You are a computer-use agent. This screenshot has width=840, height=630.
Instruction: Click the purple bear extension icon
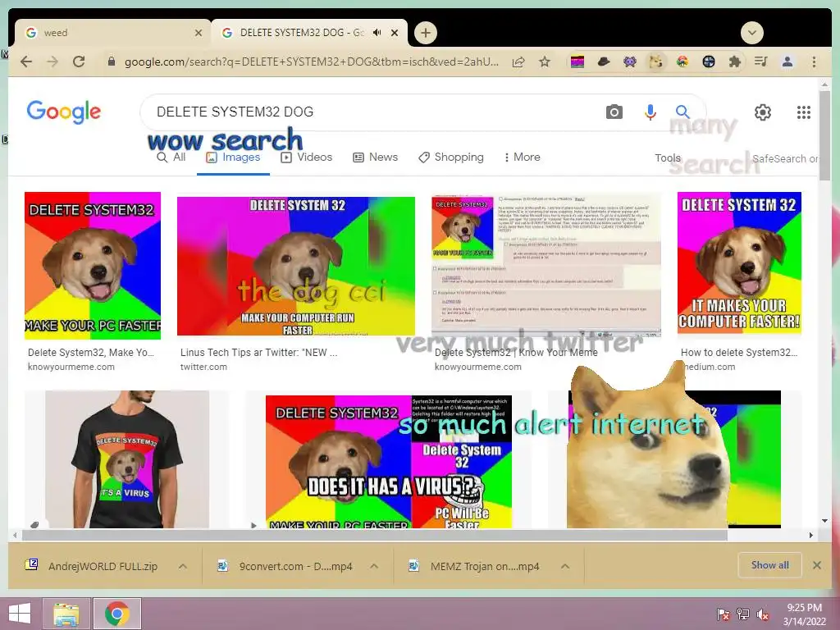point(630,62)
